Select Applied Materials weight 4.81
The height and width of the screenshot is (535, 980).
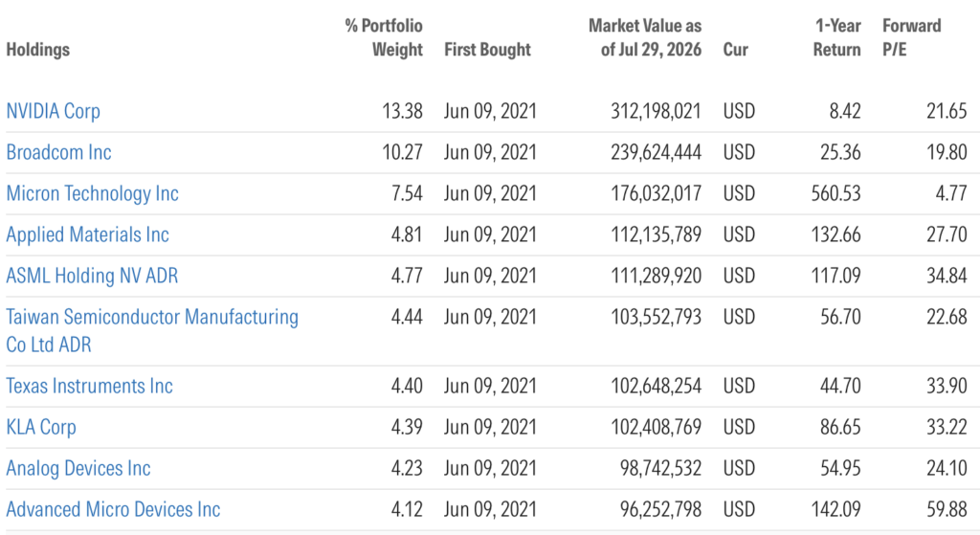pos(407,235)
